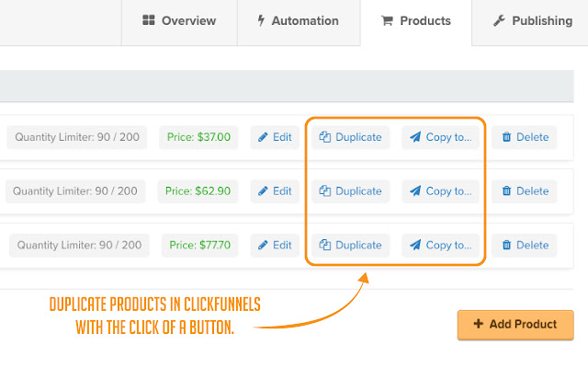This screenshot has width=588, height=368.
Task: Open Copy to... for the $77.70 product
Action: click(440, 245)
